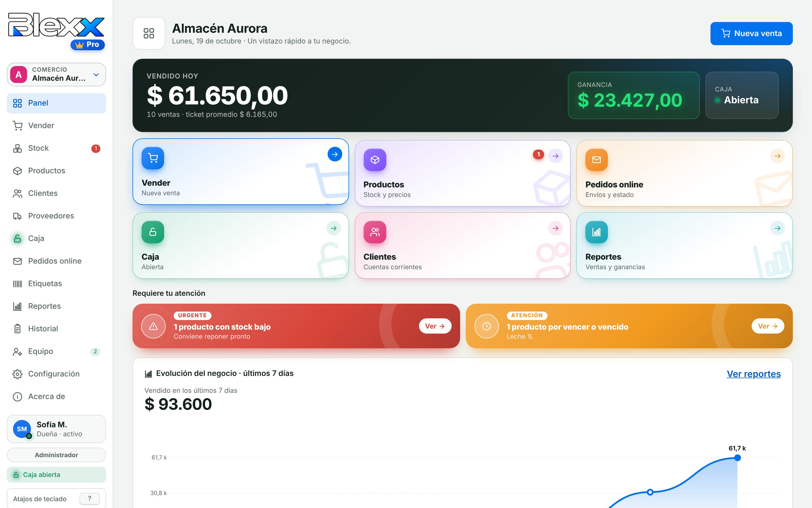Click the orange envelope icon on Pedidos online card
Image resolution: width=812 pixels, height=508 pixels.
(x=596, y=159)
